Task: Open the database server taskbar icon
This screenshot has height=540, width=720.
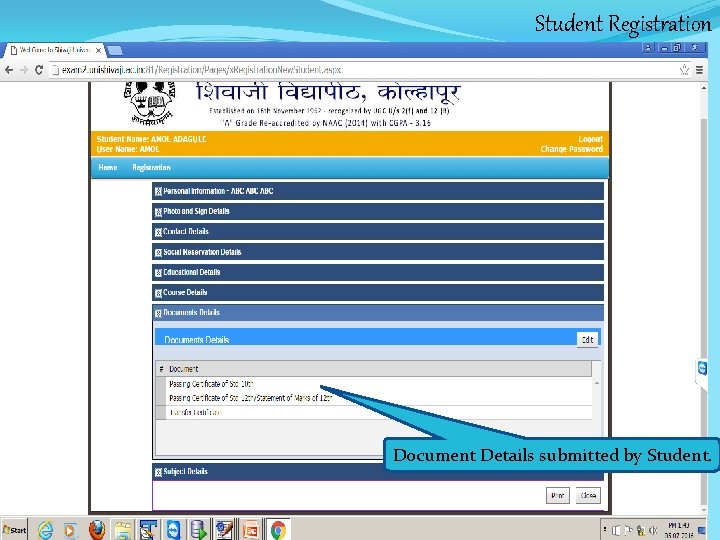Action: tap(198, 530)
